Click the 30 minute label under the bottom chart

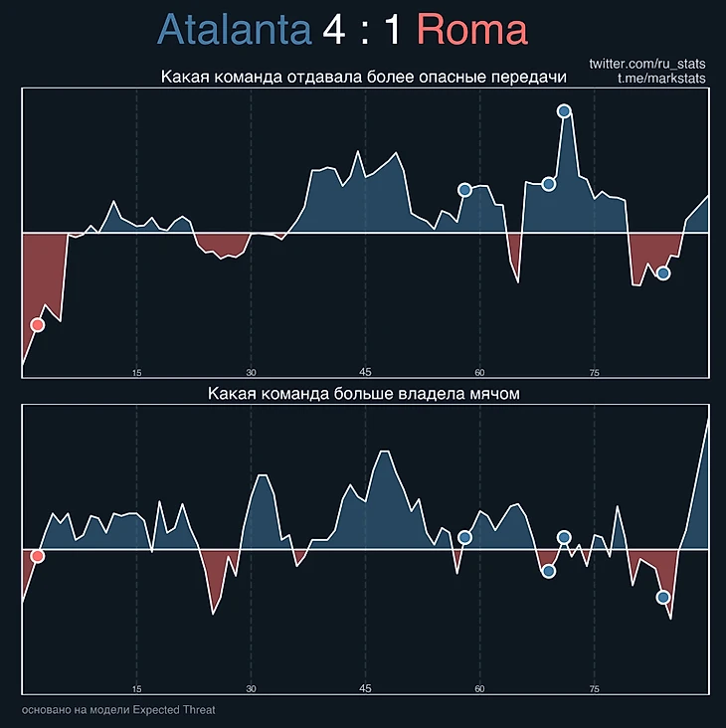(x=252, y=688)
